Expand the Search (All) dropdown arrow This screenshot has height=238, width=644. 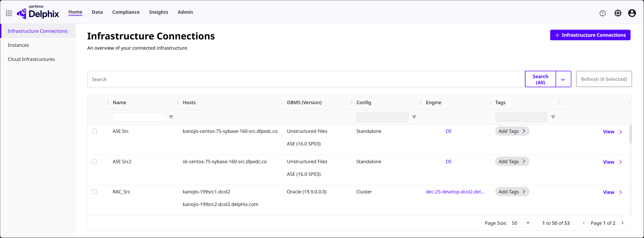point(563,79)
